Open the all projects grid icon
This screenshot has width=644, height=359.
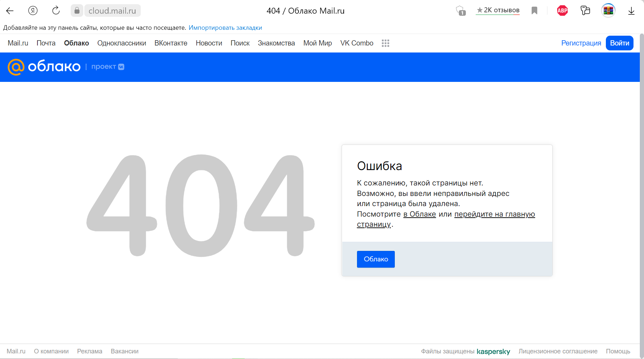(385, 43)
